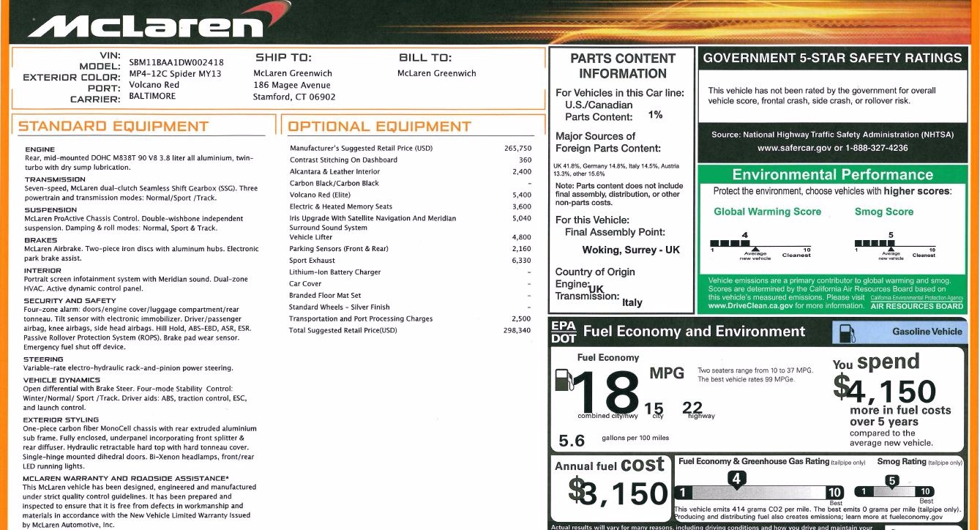Screen dimensions: 980x530
Task: Click Stamford, CT 06902
Action: [294, 97]
